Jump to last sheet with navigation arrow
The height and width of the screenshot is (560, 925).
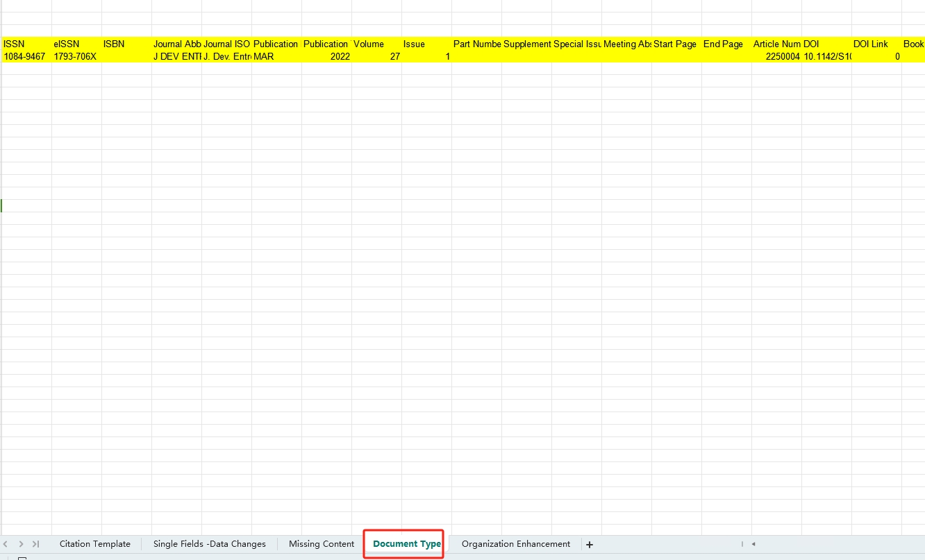pyautogui.click(x=35, y=544)
